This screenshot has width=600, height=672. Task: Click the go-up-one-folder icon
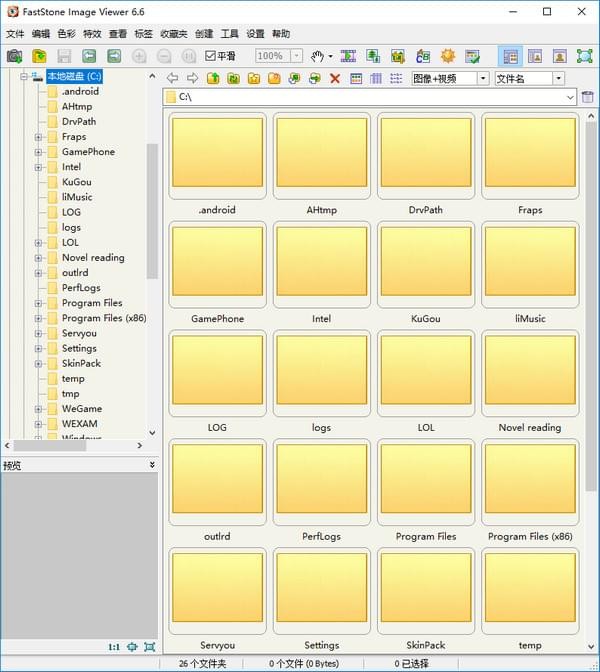pyautogui.click(x=213, y=78)
